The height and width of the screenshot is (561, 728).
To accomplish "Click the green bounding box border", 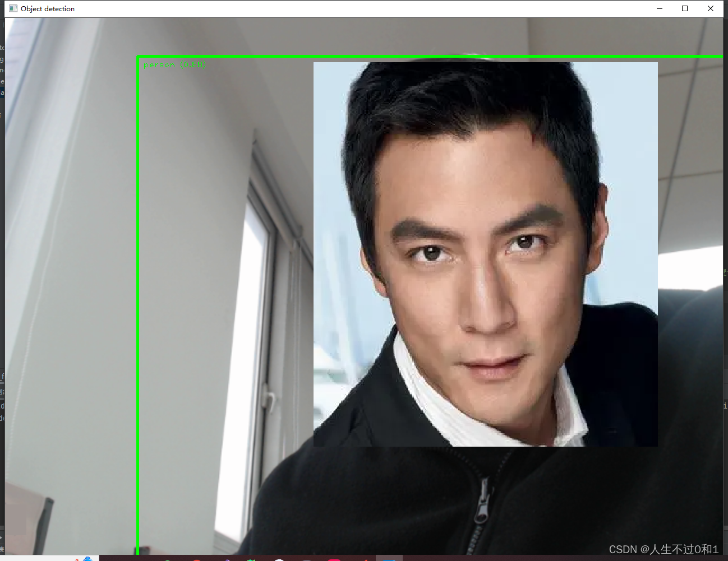I will 139,280.
